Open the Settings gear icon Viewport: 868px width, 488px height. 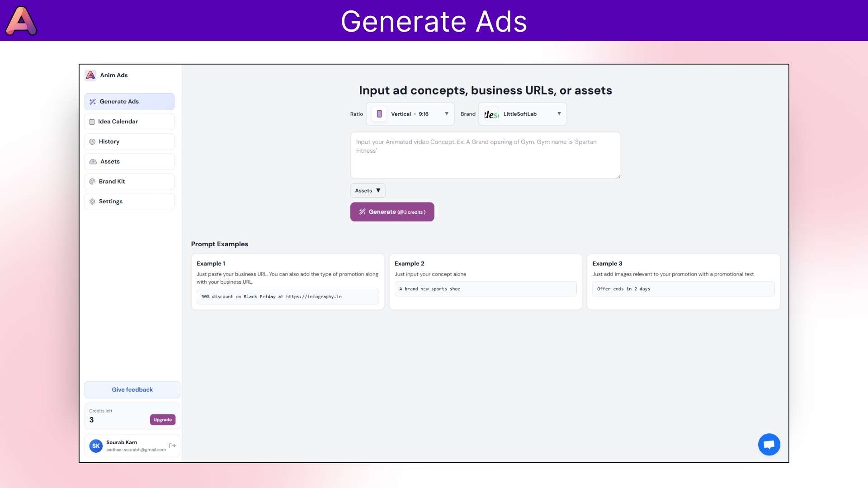click(x=92, y=201)
